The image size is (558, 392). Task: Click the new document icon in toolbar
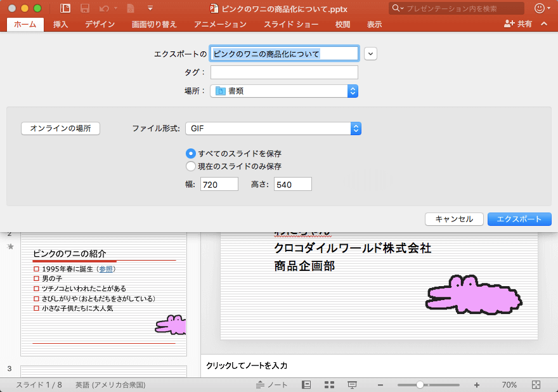tap(131, 8)
